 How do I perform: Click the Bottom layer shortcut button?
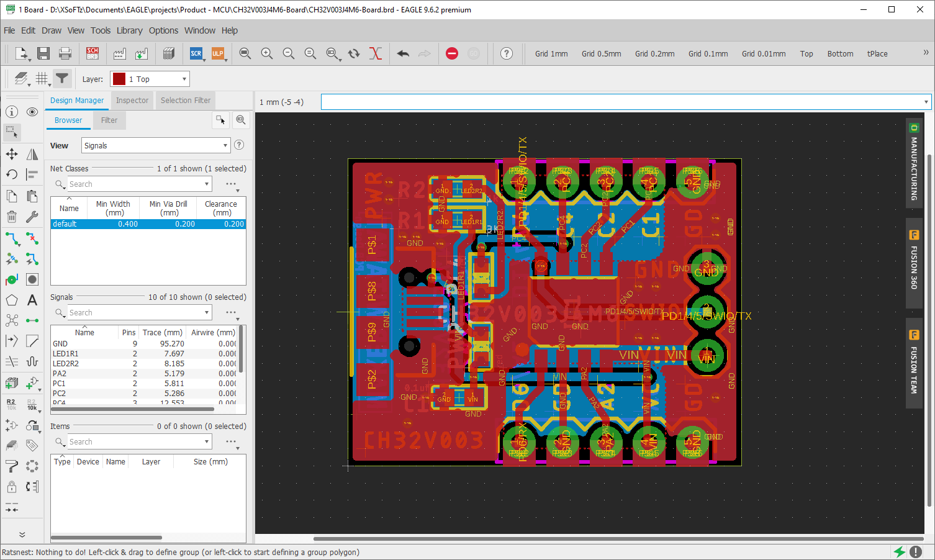pos(840,53)
